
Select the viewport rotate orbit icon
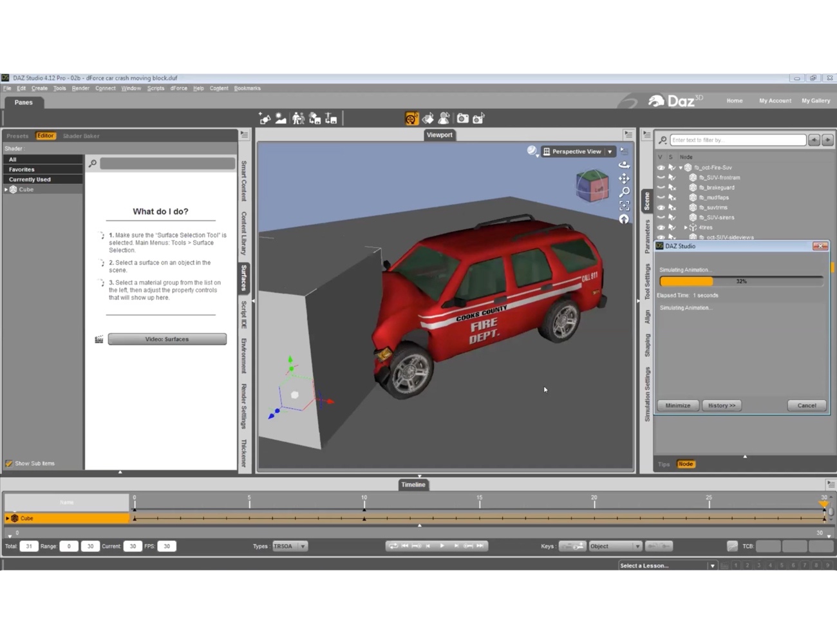click(x=623, y=164)
